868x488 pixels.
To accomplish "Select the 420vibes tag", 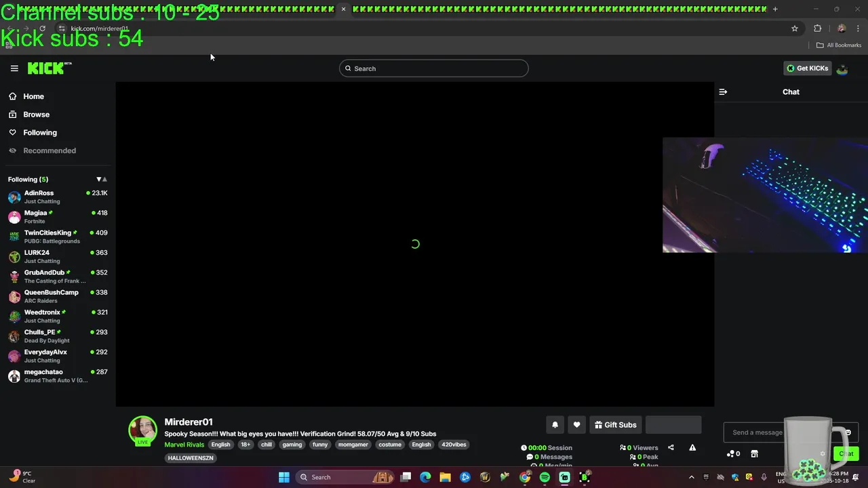I will [454, 445].
